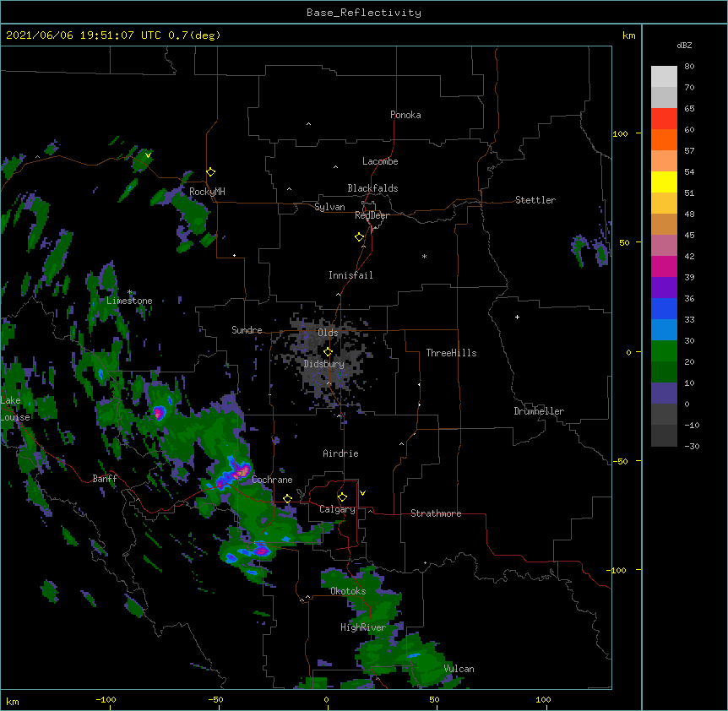The height and width of the screenshot is (711, 728).
Task: Click the Base_Reflectivity title text
Action: 364,13
